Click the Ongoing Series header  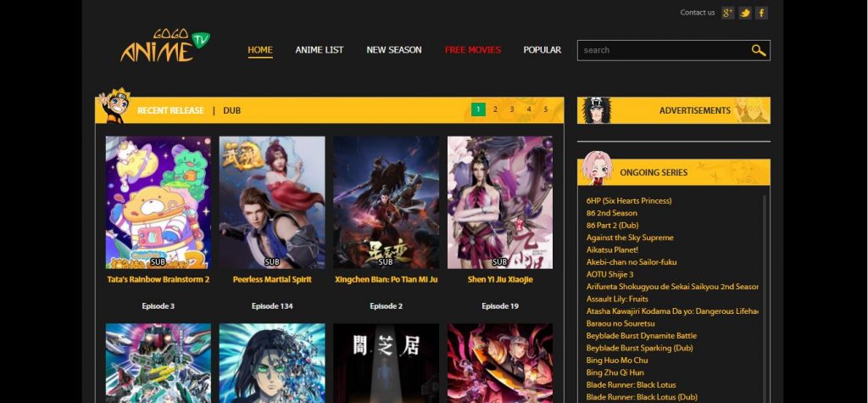[x=673, y=172]
